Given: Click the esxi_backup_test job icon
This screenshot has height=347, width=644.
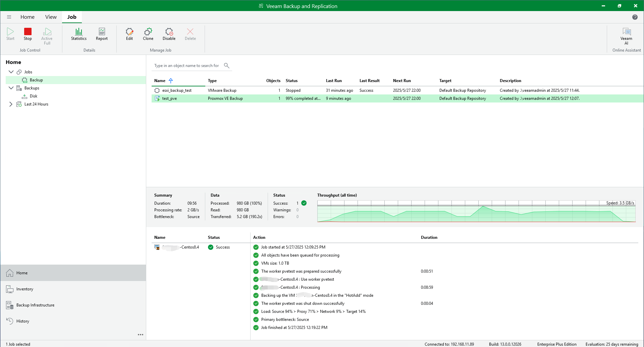Looking at the screenshot, I should (157, 90).
